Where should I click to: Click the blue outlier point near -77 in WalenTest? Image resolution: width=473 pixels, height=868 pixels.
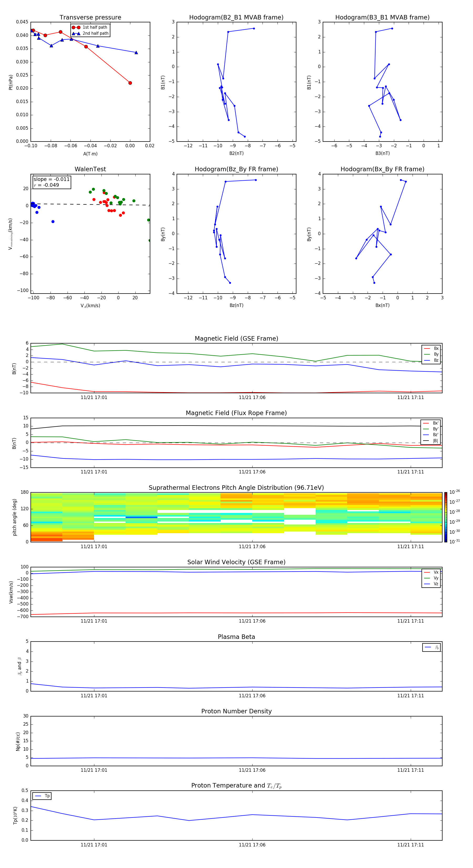[x=53, y=222]
